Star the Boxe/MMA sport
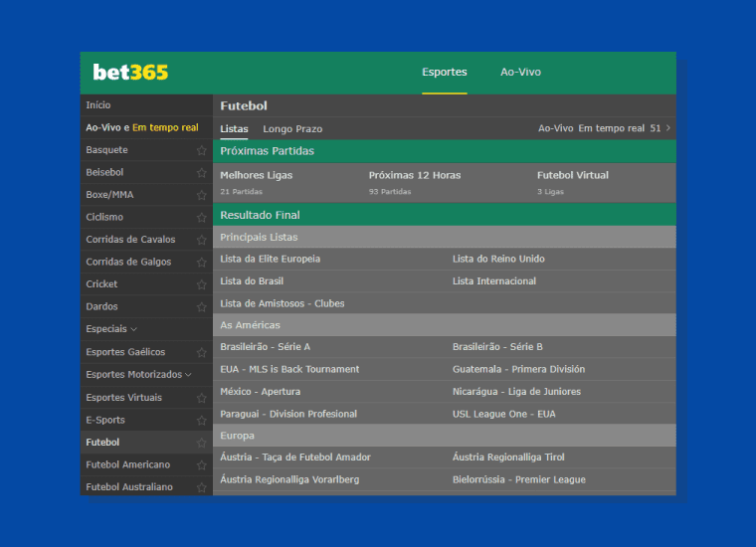 click(202, 195)
